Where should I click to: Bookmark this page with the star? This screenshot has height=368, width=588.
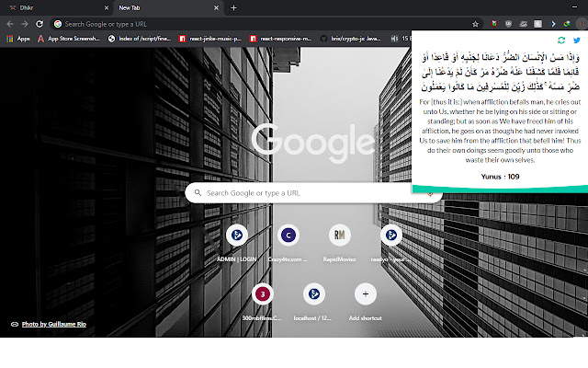point(475,24)
